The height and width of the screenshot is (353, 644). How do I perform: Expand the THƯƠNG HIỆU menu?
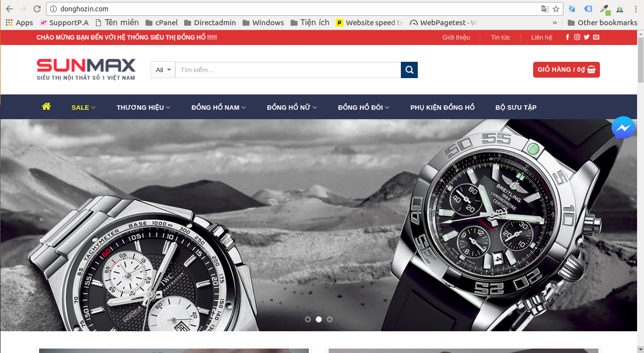click(144, 107)
